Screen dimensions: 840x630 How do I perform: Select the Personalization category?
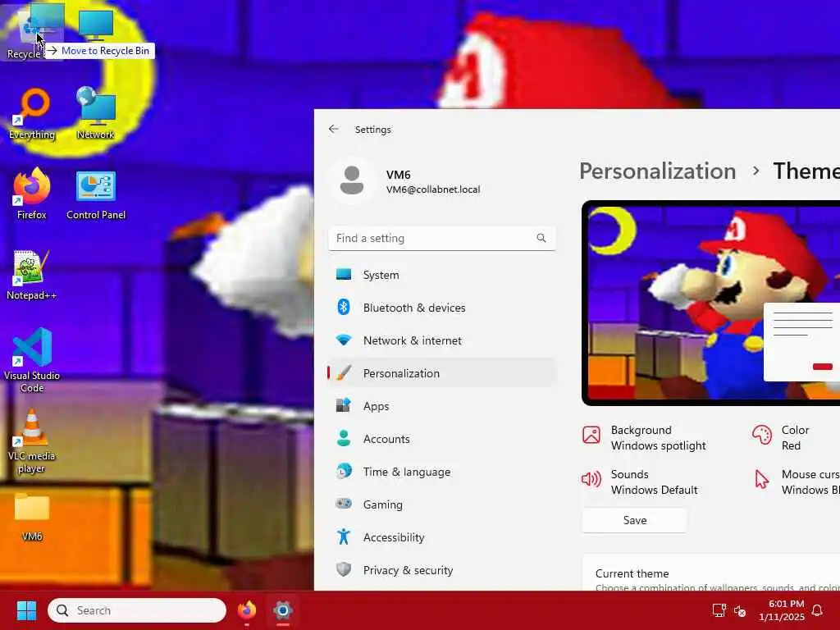coord(442,373)
